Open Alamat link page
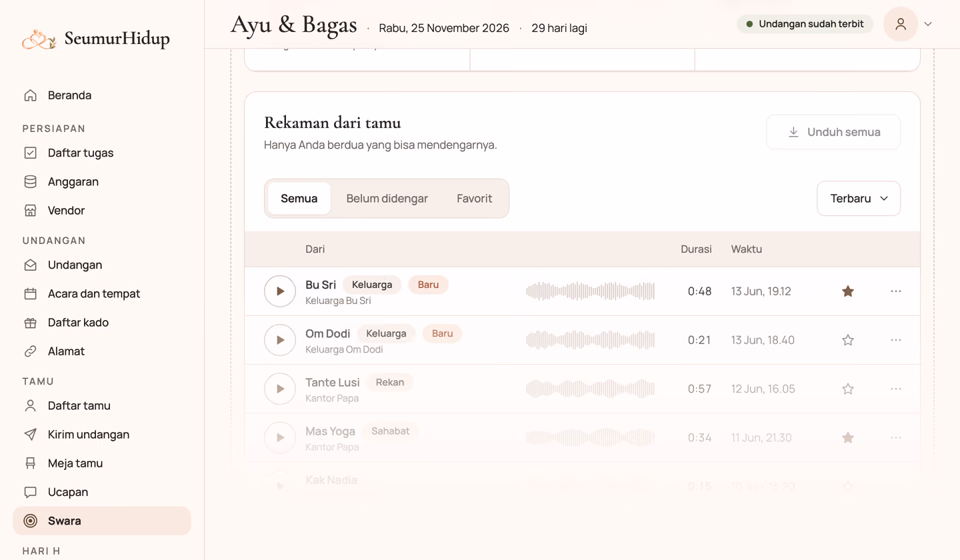This screenshot has height=560, width=960. coord(101,351)
